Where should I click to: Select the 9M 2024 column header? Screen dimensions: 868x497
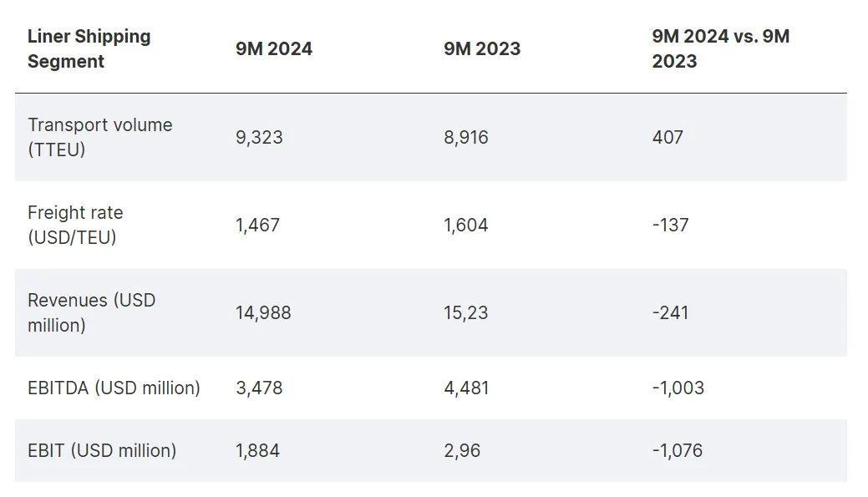point(274,48)
